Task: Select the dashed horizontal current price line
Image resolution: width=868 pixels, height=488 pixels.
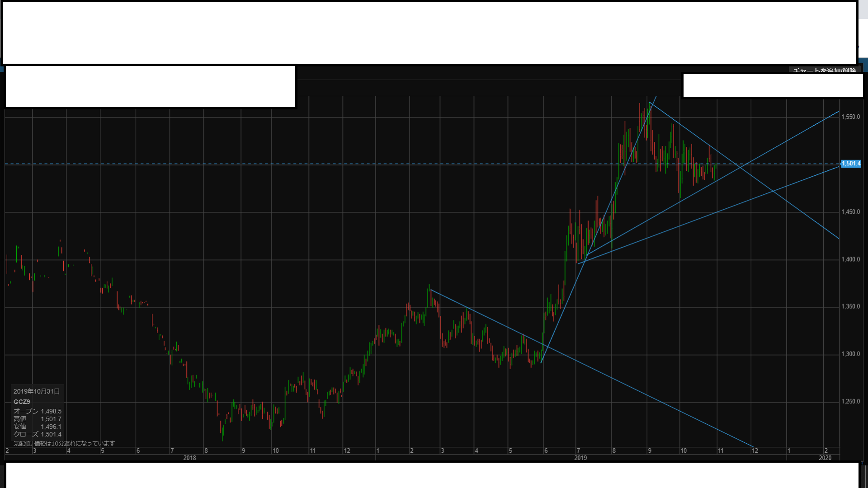Action: coord(316,164)
